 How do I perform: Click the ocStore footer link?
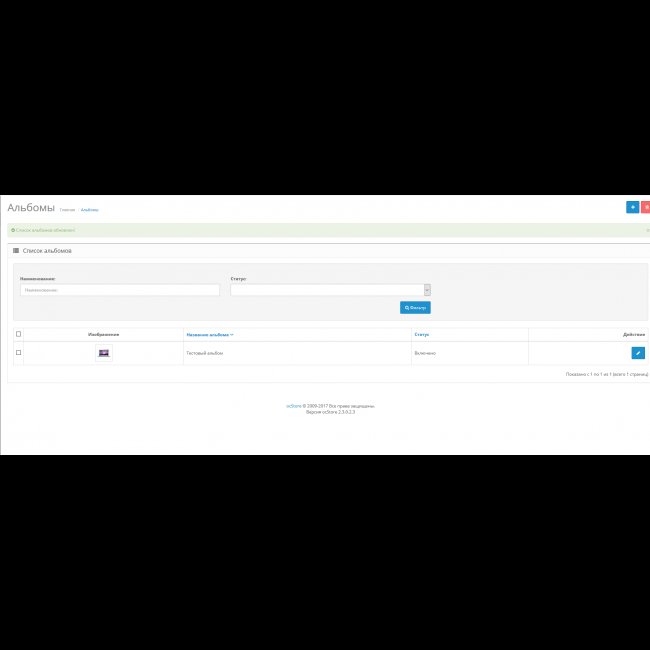294,406
